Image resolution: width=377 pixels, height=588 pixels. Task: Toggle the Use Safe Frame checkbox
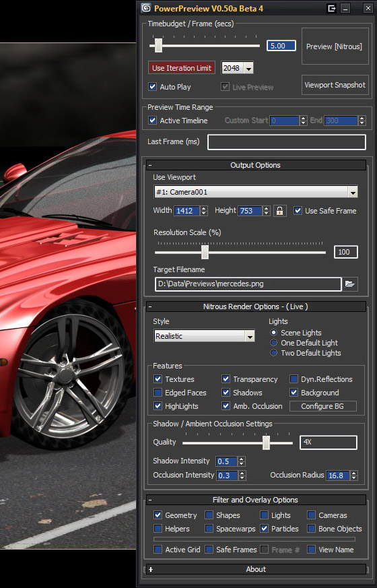(298, 211)
